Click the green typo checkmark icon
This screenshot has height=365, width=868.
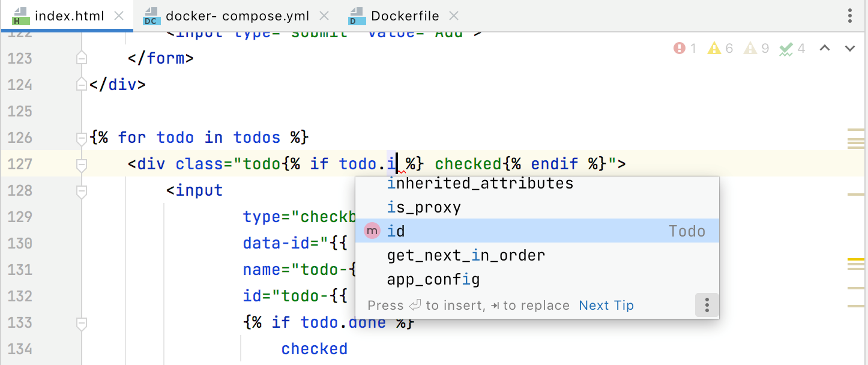786,49
